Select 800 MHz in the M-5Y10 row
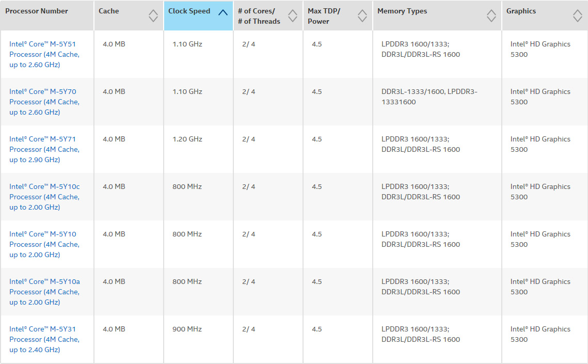588x364 pixels. pos(187,234)
